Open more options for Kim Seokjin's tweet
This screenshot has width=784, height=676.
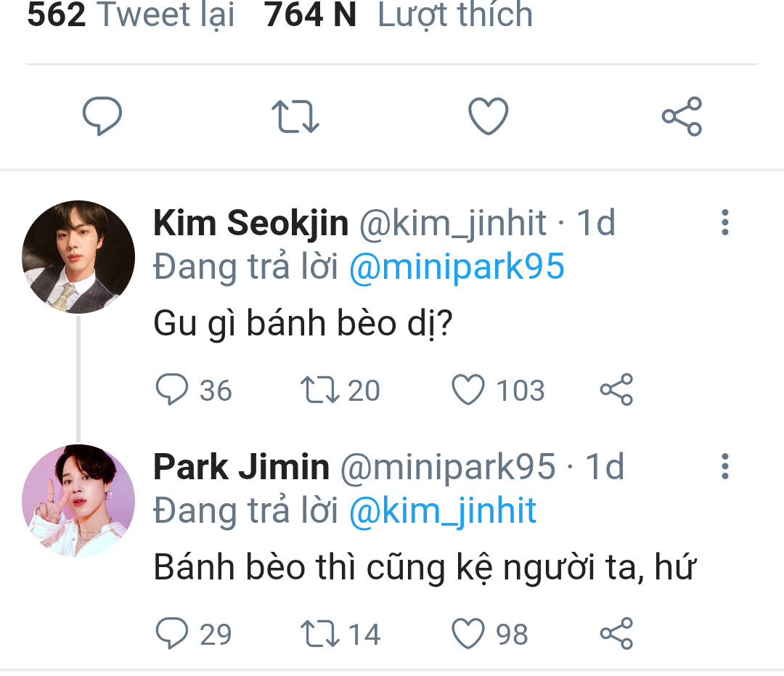click(724, 223)
